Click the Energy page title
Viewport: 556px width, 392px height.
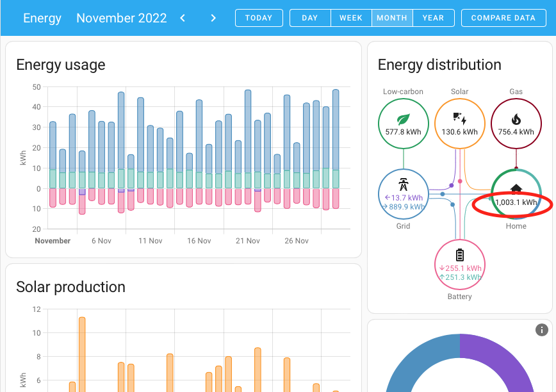point(42,18)
